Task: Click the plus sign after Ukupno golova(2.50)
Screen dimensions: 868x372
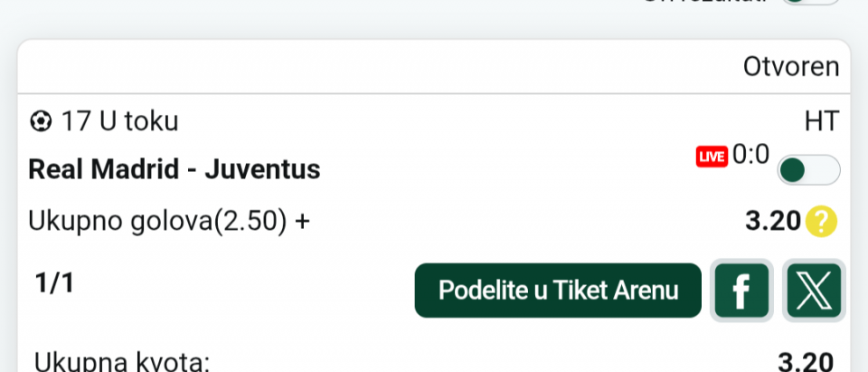Action: click(302, 222)
